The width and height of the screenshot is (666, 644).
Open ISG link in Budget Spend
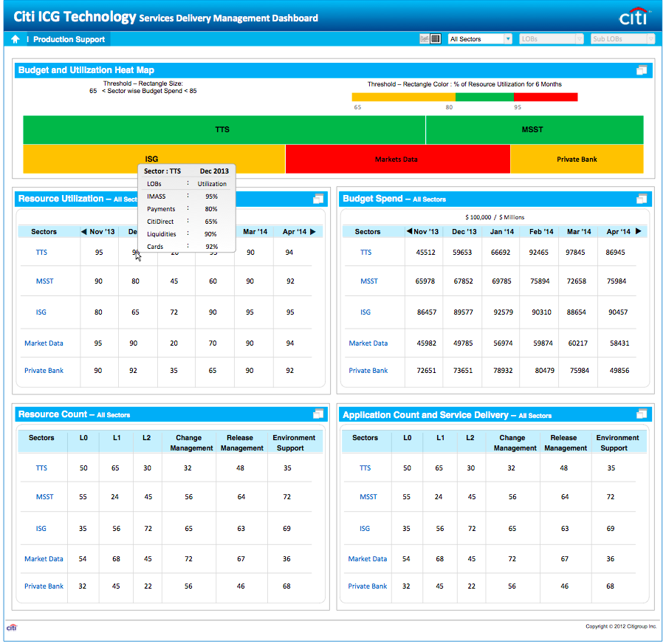pyautogui.click(x=365, y=312)
